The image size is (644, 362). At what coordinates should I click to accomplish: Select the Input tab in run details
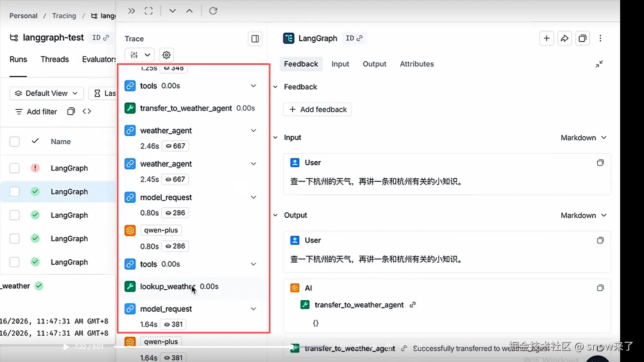coord(340,64)
